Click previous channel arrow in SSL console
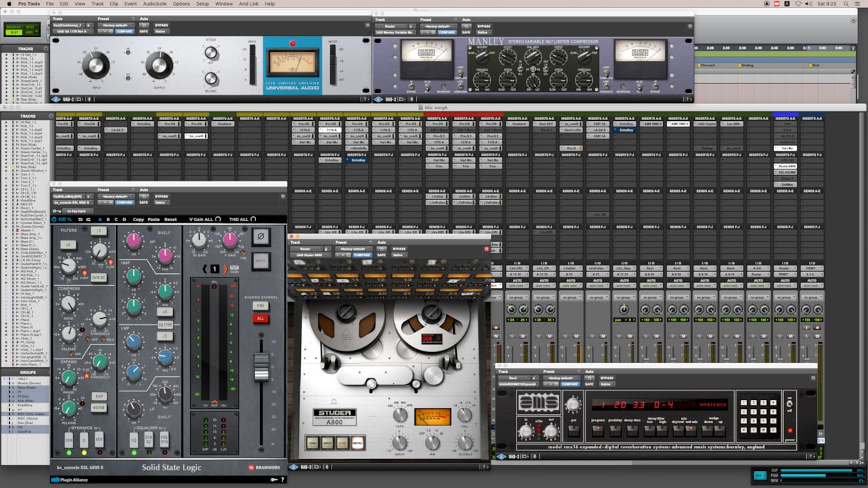 pyautogui.click(x=205, y=269)
